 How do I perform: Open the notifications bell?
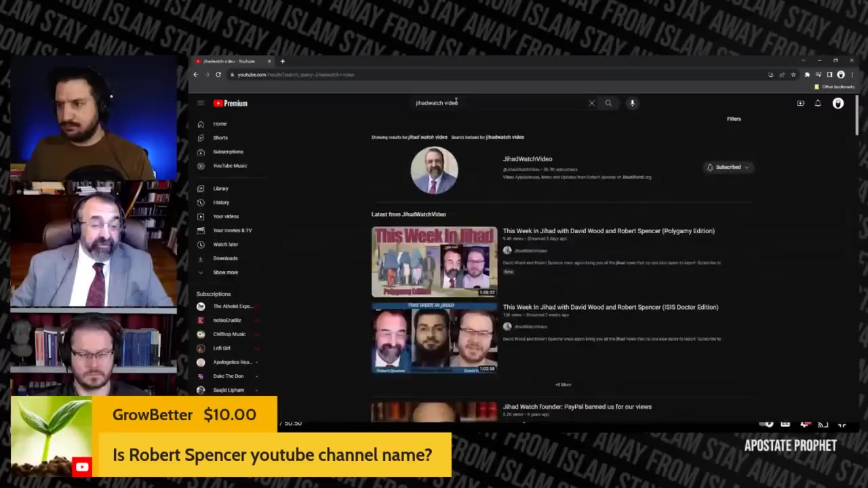point(818,103)
